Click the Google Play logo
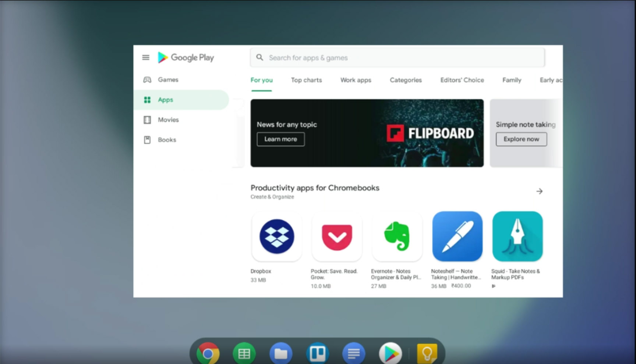 tap(186, 57)
